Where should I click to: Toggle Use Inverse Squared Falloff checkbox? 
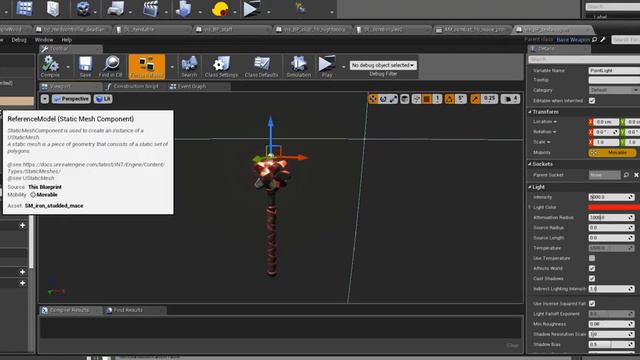point(592,303)
